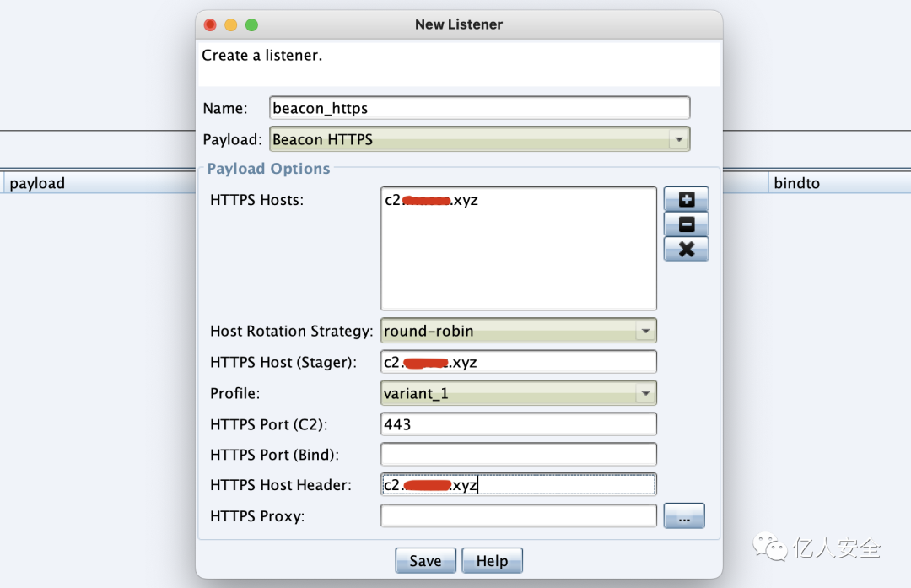
Task: Minimize the New Listener dialog with yellow button
Action: click(x=230, y=25)
